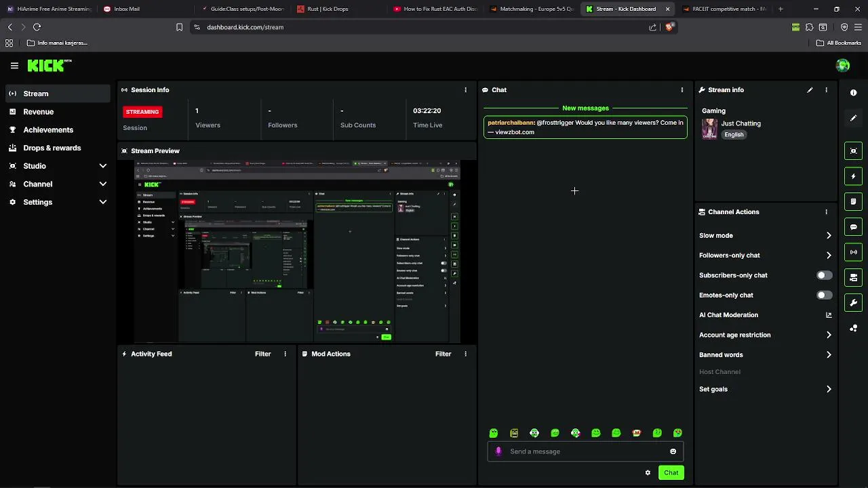This screenshot has height=488, width=868.
Task: Open the emoji picker smiley in the message box
Action: 673,451
